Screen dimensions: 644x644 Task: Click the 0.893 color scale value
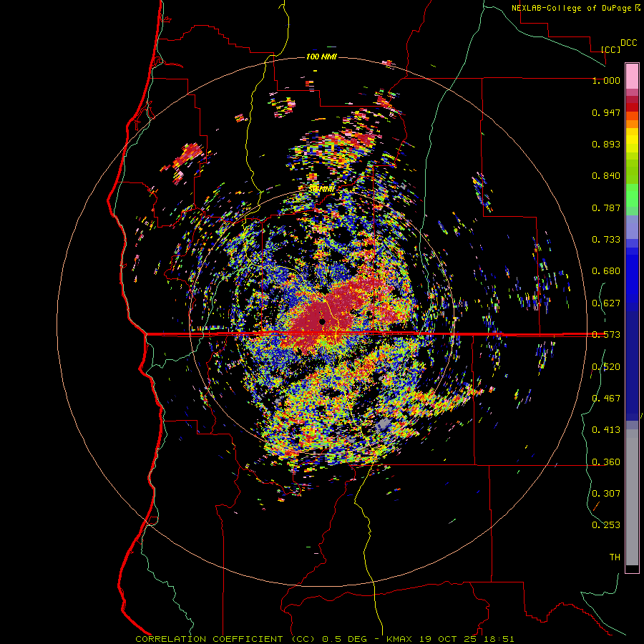pos(606,144)
